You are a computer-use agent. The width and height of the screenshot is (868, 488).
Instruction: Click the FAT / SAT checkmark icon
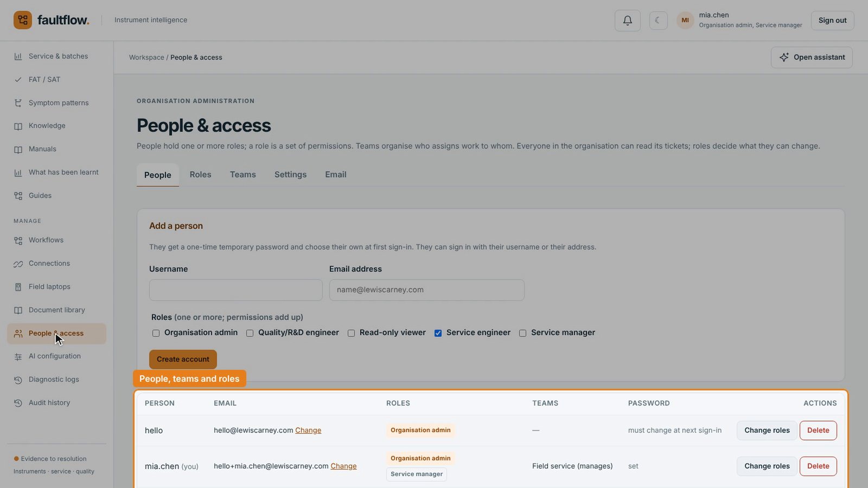(18, 80)
